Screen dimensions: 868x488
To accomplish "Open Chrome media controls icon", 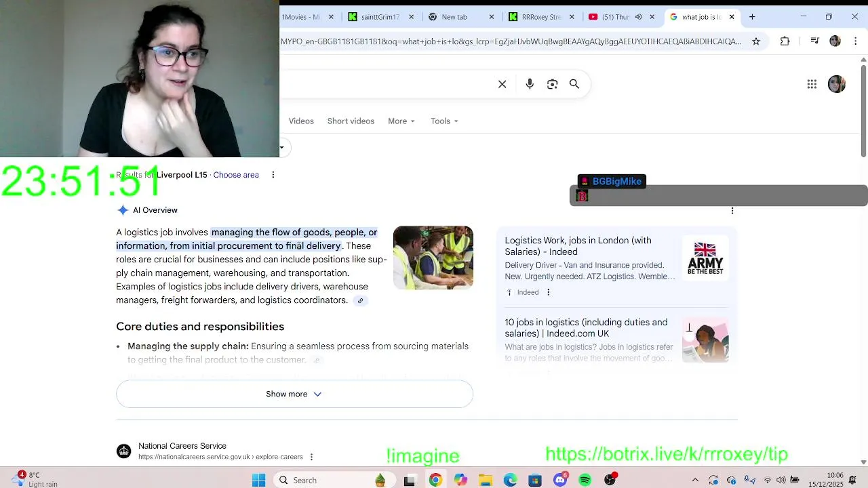I will (x=815, y=41).
